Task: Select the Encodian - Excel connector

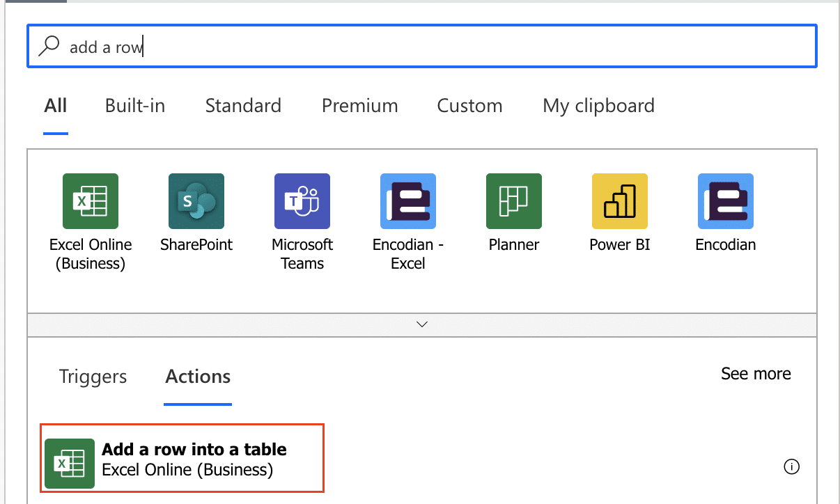Action: [408, 201]
